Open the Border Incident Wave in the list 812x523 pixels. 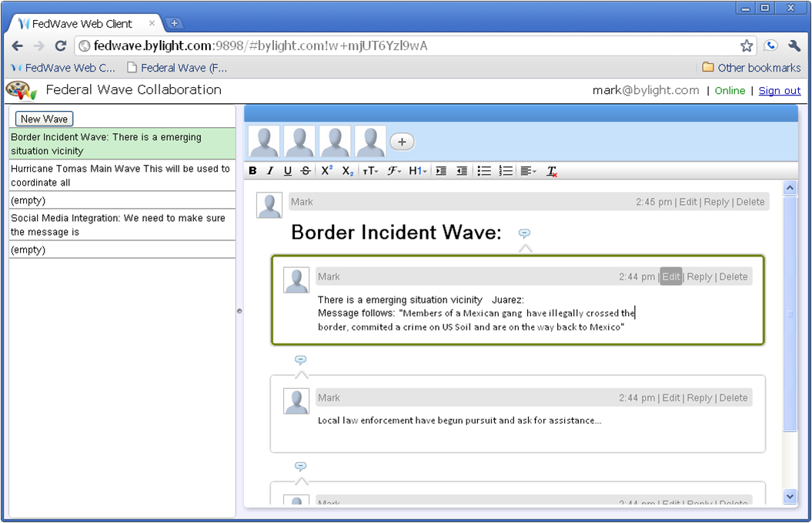(122, 143)
